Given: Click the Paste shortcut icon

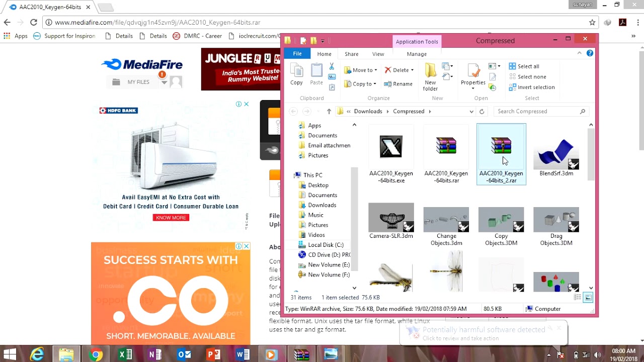Looking at the screenshot, I should click(x=332, y=87).
